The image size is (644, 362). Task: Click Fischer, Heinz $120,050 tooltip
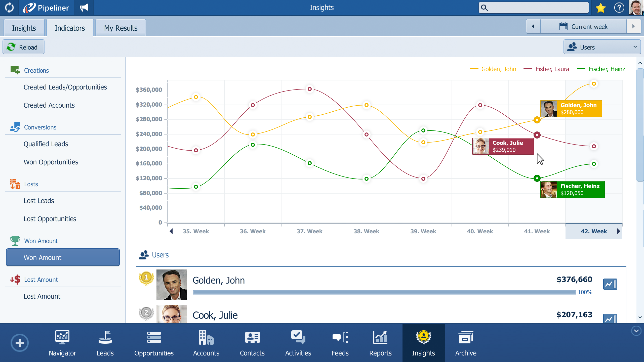(x=573, y=190)
